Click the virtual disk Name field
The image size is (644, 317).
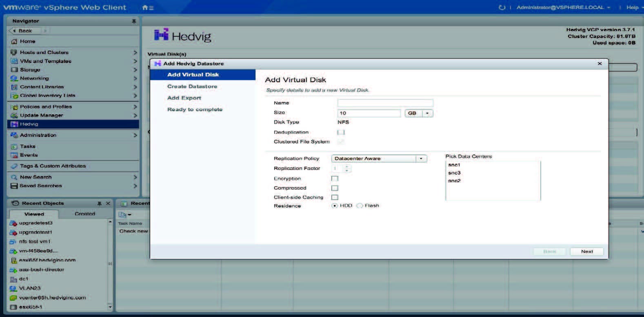tap(385, 103)
